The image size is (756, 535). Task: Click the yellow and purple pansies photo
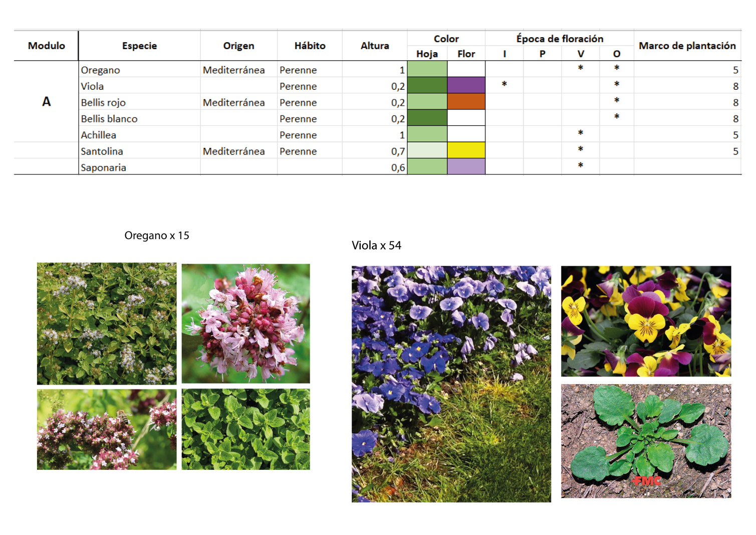pyautogui.click(x=646, y=321)
